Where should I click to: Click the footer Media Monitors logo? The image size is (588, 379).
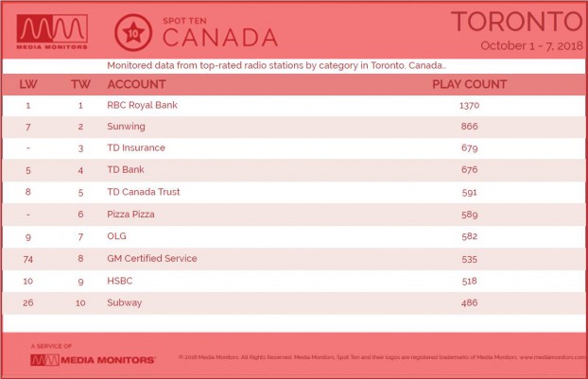pyautogui.click(x=93, y=360)
